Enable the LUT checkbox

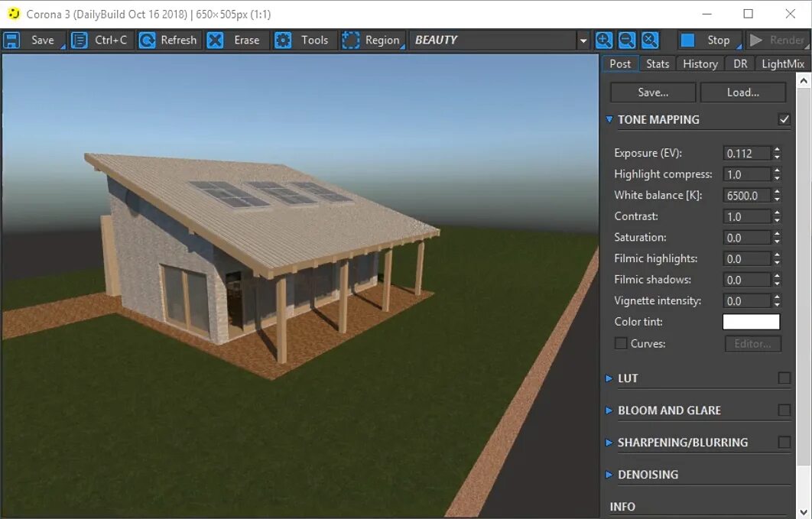(784, 378)
